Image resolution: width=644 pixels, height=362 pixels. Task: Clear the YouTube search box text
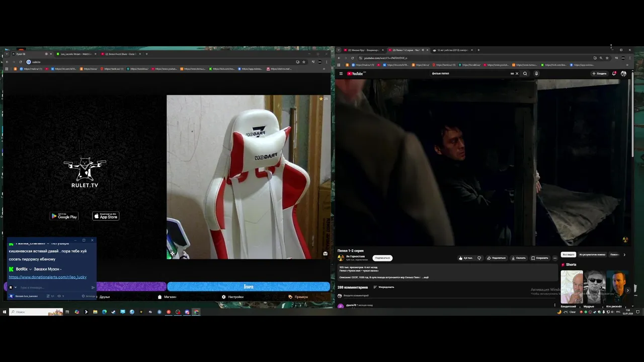pyautogui.click(x=517, y=73)
